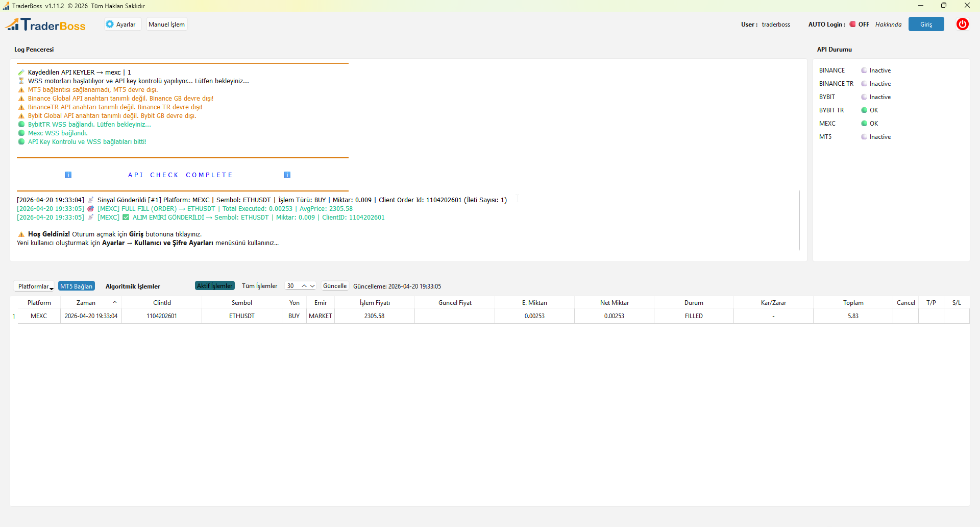Click the 1104202601 ClintId cell
The height and width of the screenshot is (527, 980).
[162, 316]
